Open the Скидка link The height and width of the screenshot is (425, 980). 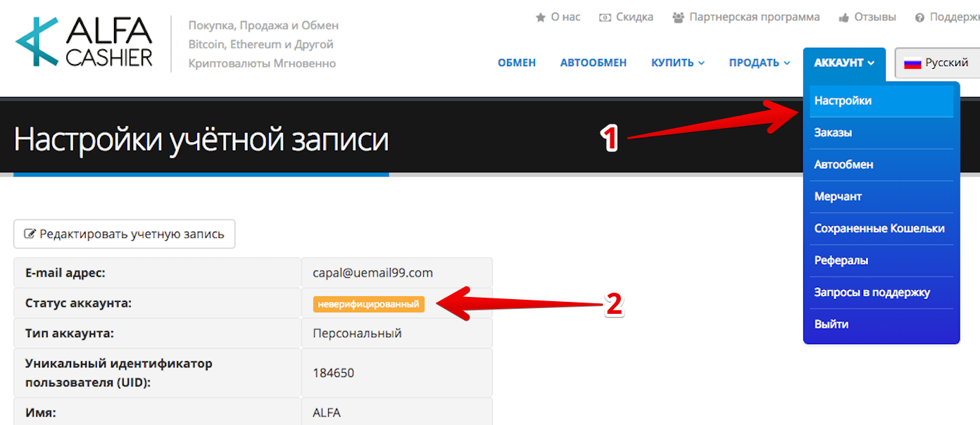[634, 17]
